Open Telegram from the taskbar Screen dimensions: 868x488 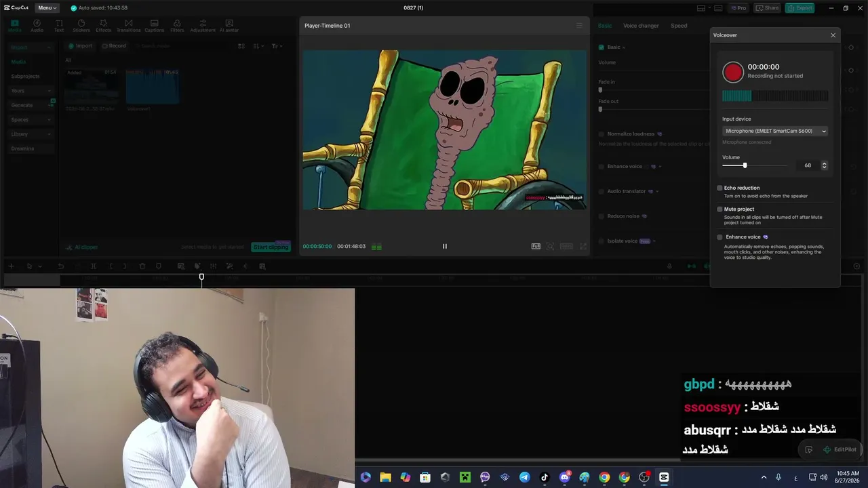point(525,477)
